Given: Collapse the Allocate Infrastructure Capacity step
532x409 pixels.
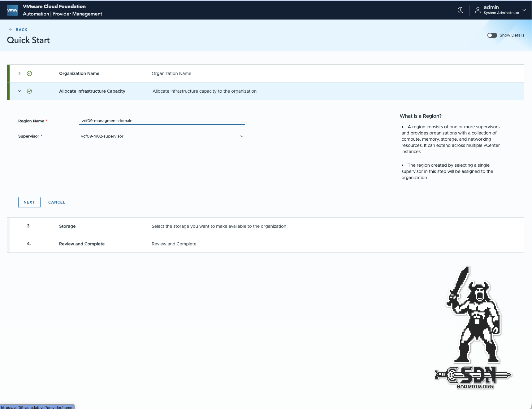Looking at the screenshot, I should click(x=19, y=91).
